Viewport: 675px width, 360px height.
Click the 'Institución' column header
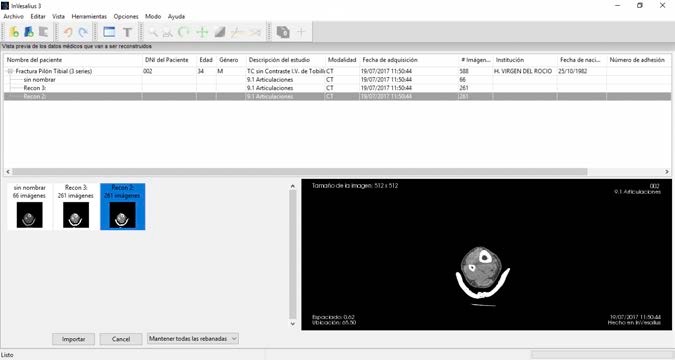[x=525, y=60]
